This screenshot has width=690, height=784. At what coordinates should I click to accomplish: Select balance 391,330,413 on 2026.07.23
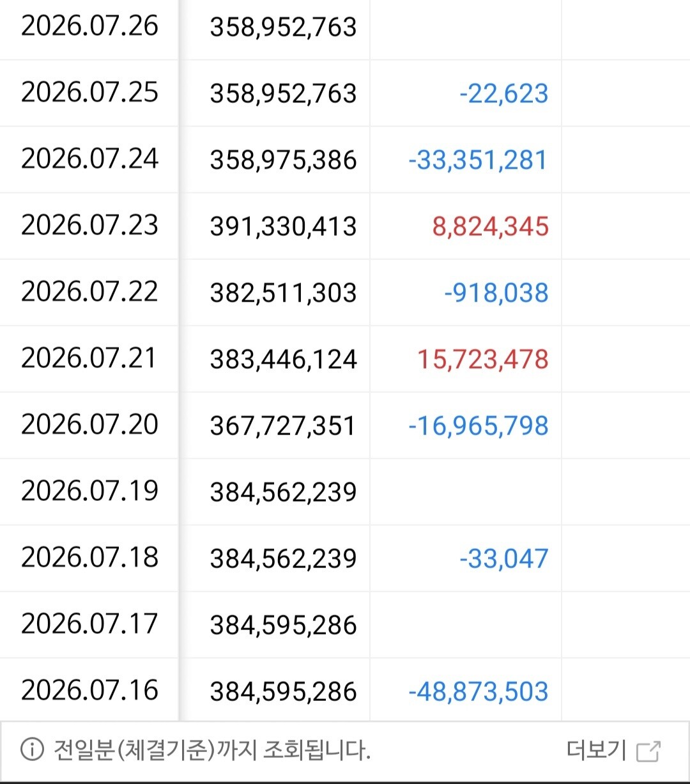click(x=283, y=227)
